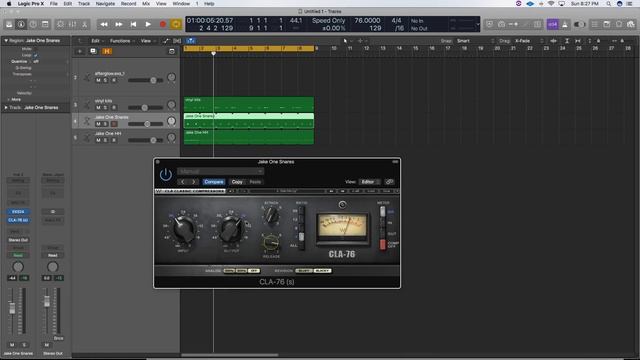Mute the Jake One HH track

tap(98, 140)
